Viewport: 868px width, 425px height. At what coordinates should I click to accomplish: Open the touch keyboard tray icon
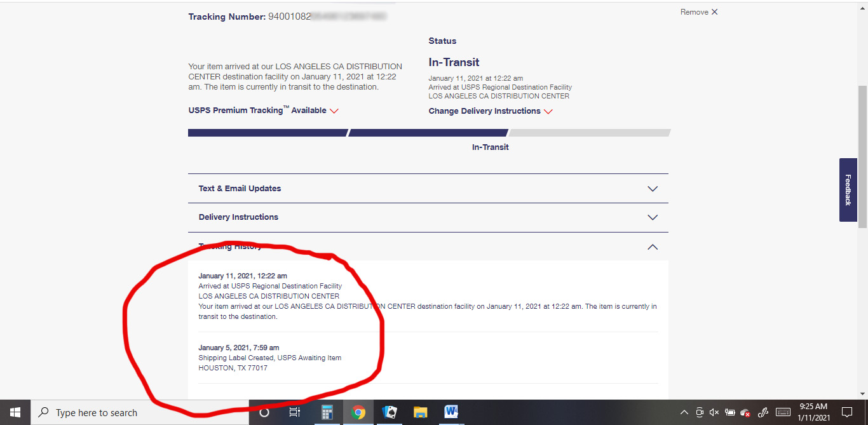click(783, 412)
